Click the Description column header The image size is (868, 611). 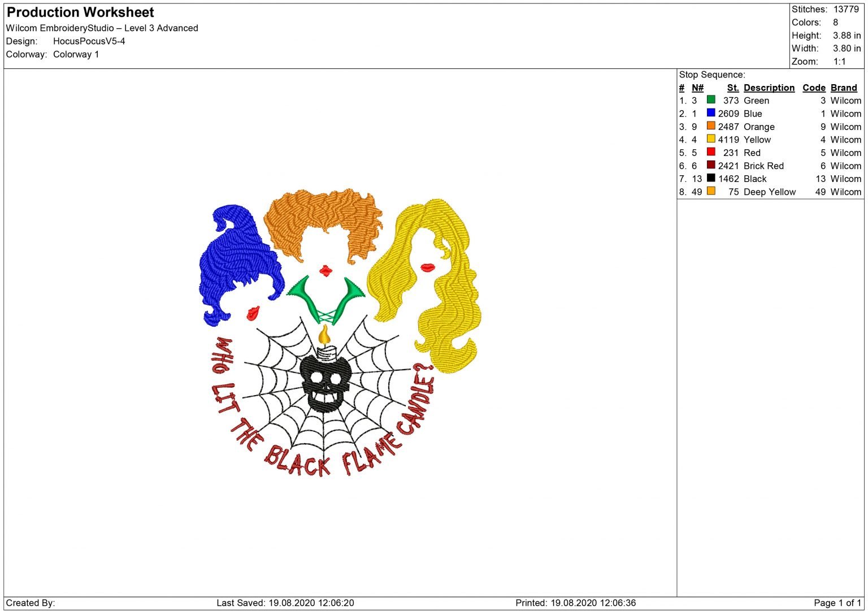pyautogui.click(x=769, y=88)
